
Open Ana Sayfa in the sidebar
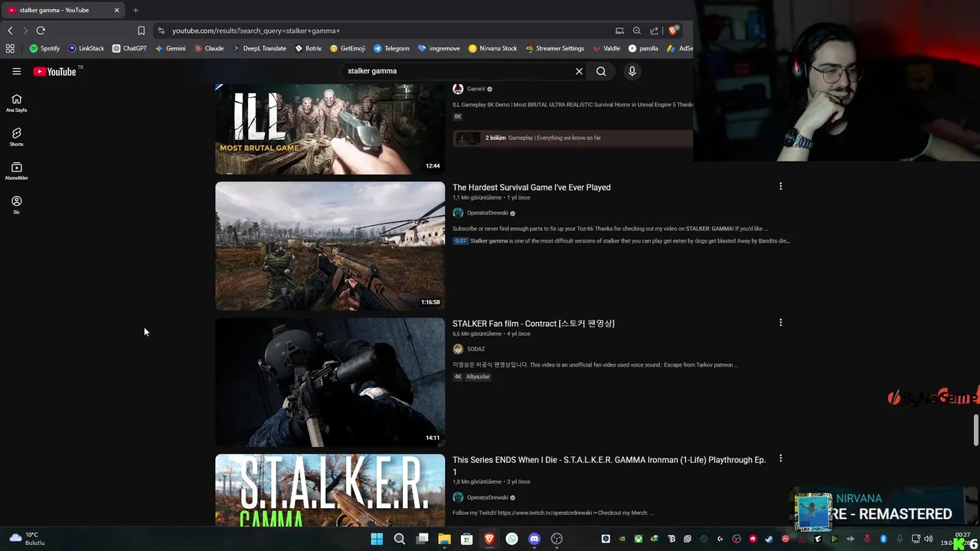click(16, 103)
